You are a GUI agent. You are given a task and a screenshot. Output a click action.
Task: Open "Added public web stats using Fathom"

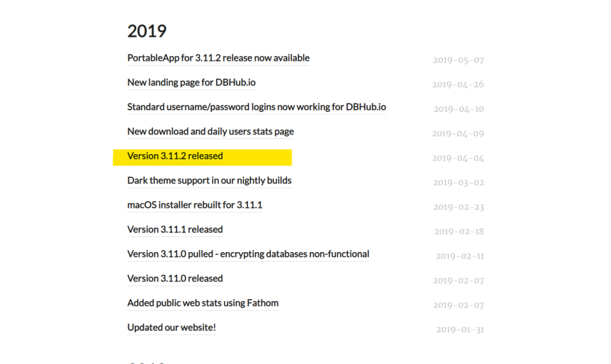(x=202, y=303)
